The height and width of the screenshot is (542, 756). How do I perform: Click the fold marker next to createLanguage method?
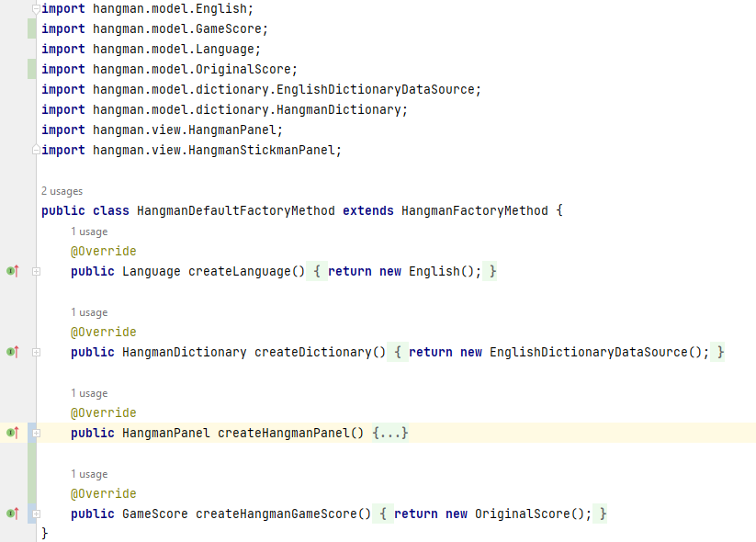pyautogui.click(x=34, y=271)
